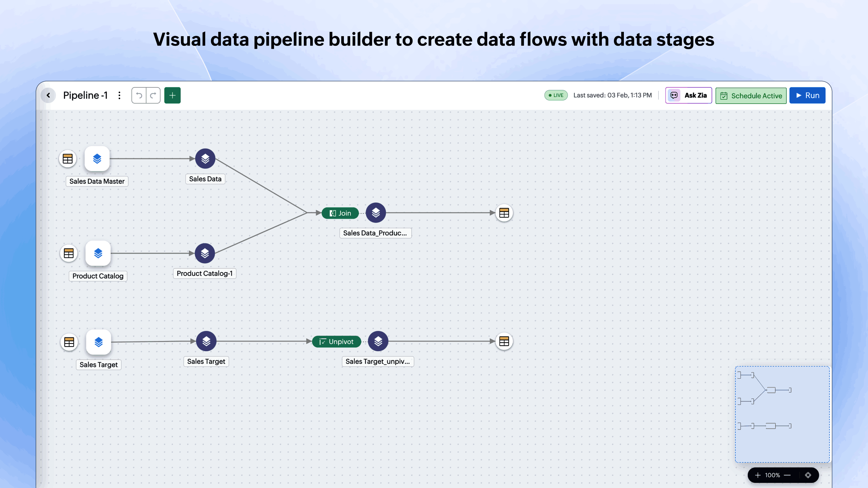Image resolution: width=868 pixels, height=488 pixels.
Task: Click the zoom in plus control
Action: click(x=758, y=475)
